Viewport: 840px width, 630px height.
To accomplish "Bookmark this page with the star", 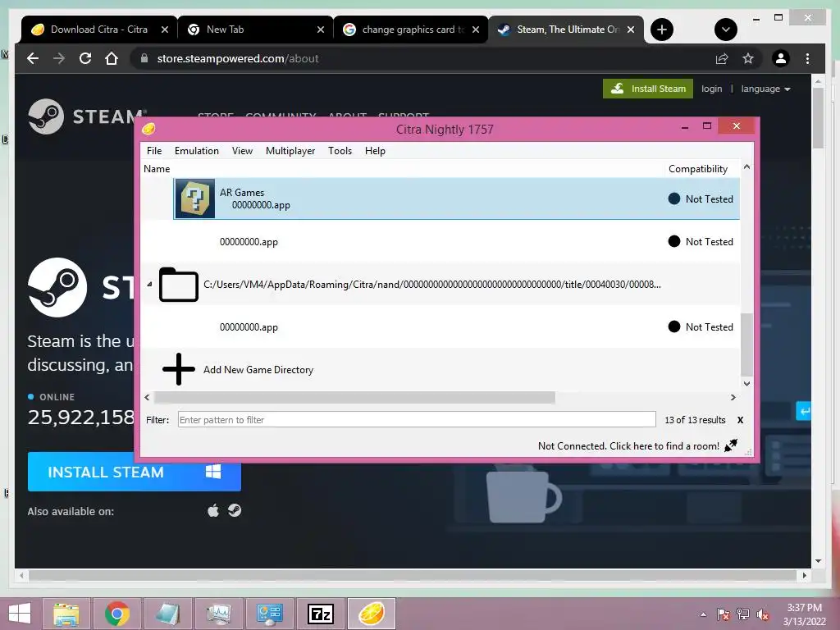I will pyautogui.click(x=748, y=58).
